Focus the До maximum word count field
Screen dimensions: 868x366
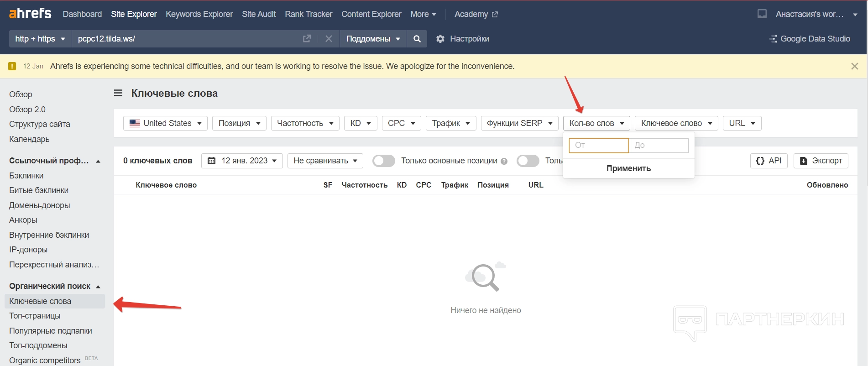point(659,145)
